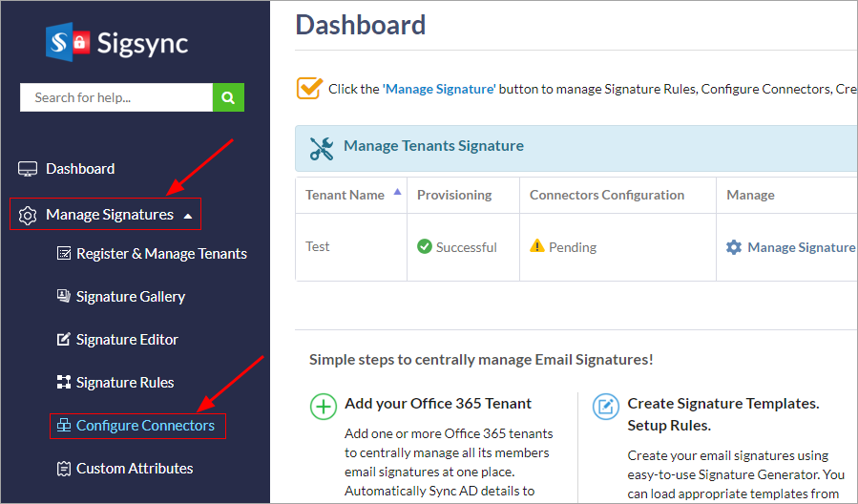858x504 pixels.
Task: Open Configure Connectors menu item
Action: click(x=145, y=426)
